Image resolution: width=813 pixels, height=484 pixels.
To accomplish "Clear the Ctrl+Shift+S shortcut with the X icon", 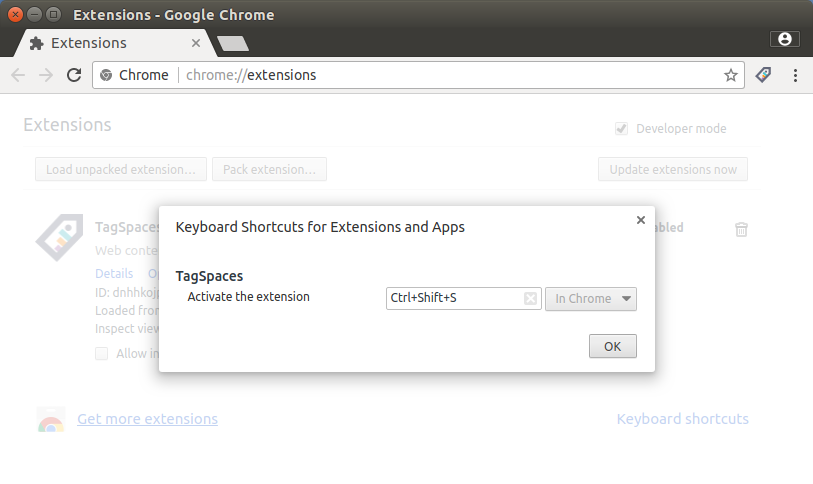I will click(x=530, y=298).
